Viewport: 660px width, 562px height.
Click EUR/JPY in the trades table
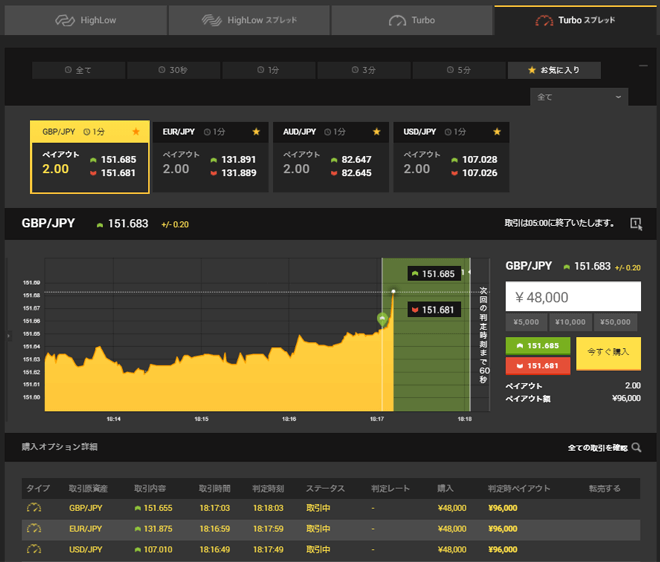point(86,529)
